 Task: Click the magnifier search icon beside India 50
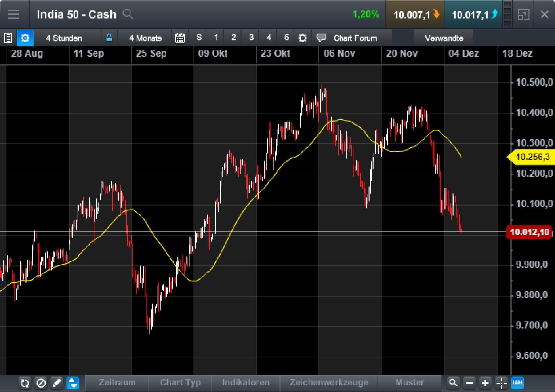click(128, 14)
